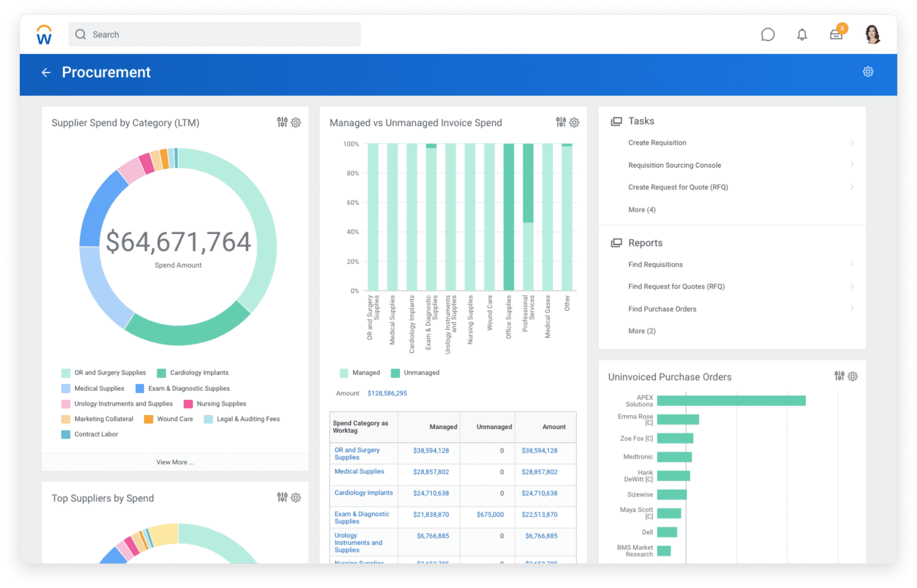Select the APEX Solutions bar
The image size is (917, 588).
pyautogui.click(x=731, y=400)
